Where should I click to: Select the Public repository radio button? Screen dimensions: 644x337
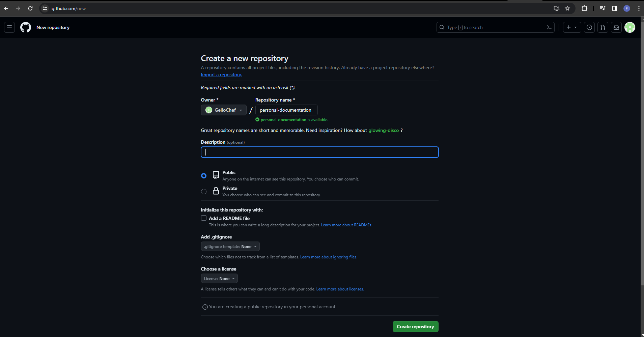204,175
